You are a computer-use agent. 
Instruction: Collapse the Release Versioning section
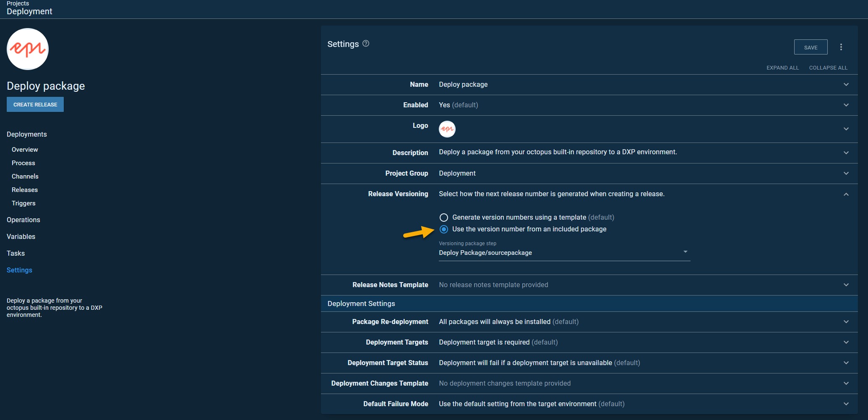click(846, 194)
